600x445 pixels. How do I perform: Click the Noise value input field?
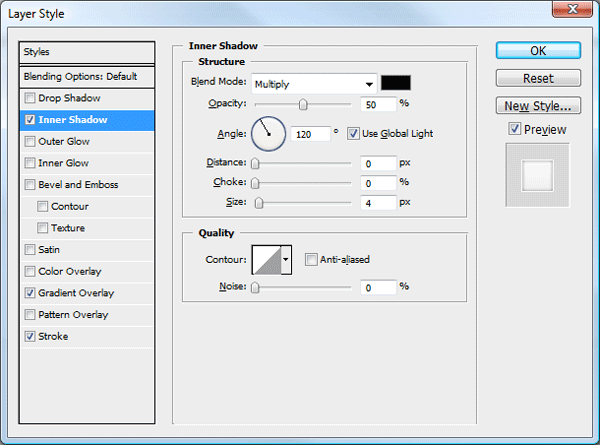coord(378,287)
